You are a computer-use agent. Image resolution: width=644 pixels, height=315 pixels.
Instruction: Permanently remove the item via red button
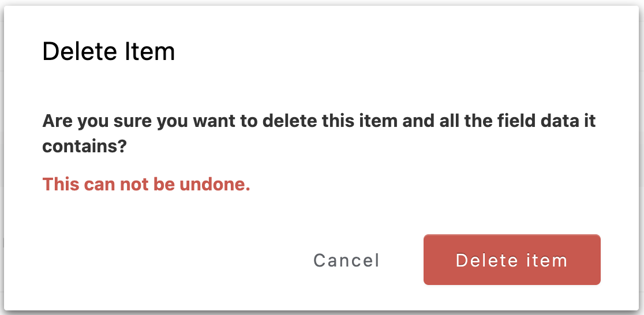pyautogui.click(x=512, y=260)
